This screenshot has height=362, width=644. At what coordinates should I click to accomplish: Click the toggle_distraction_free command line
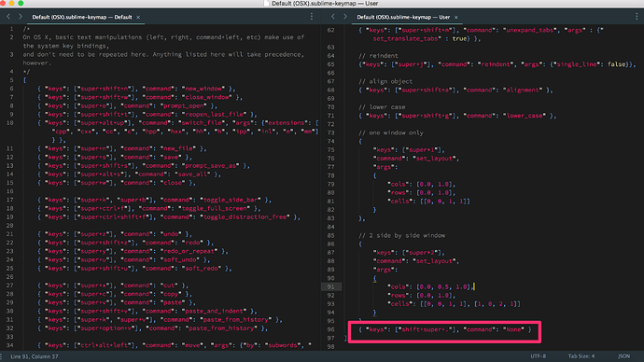pos(168,217)
